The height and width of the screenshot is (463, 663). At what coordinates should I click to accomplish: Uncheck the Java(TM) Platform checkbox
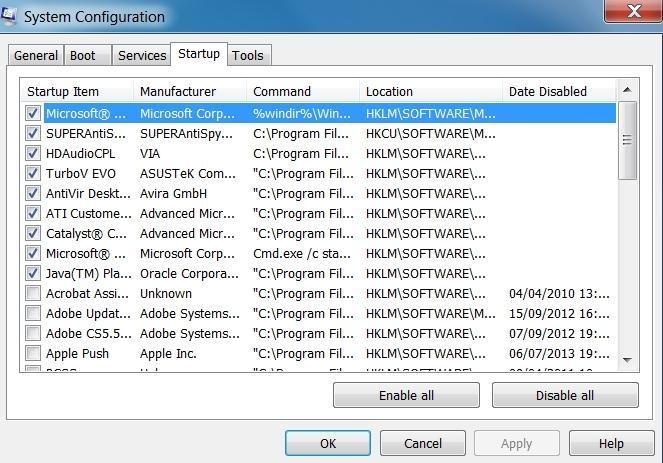click(33, 273)
